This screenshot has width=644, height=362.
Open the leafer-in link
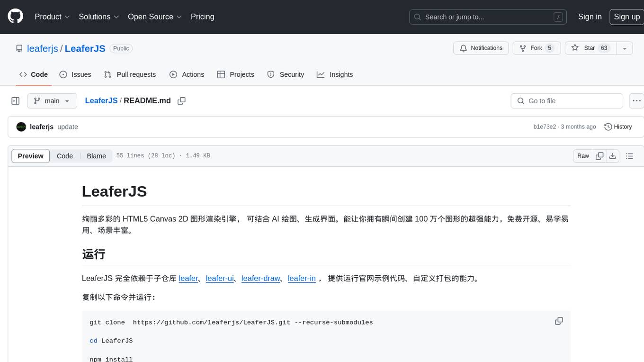pyautogui.click(x=302, y=279)
